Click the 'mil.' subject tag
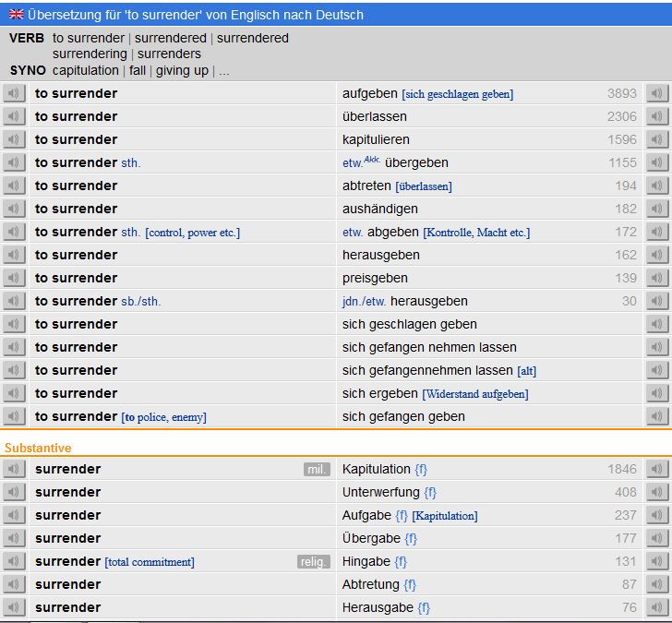 coord(317,469)
